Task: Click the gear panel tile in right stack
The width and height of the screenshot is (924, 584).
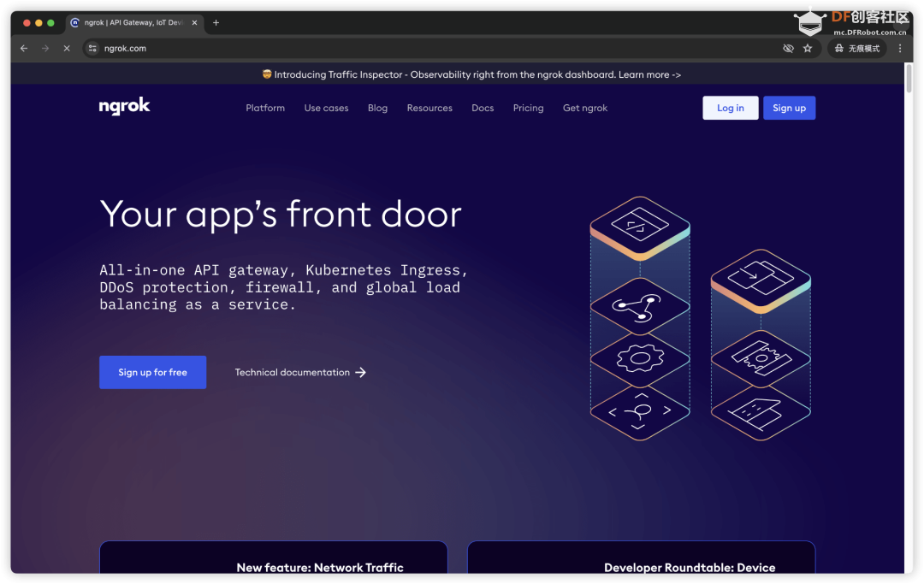Action: 761,358
